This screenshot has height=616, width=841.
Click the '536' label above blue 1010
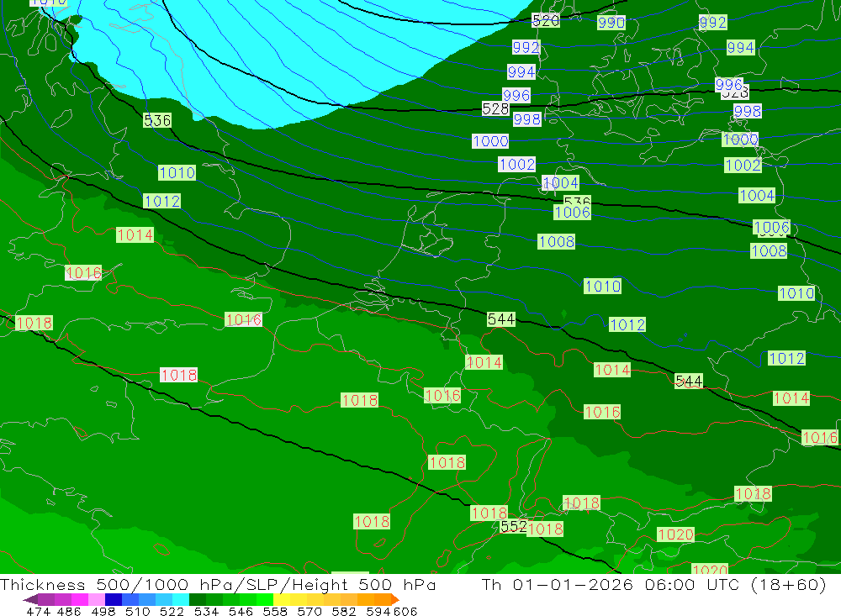(157, 120)
